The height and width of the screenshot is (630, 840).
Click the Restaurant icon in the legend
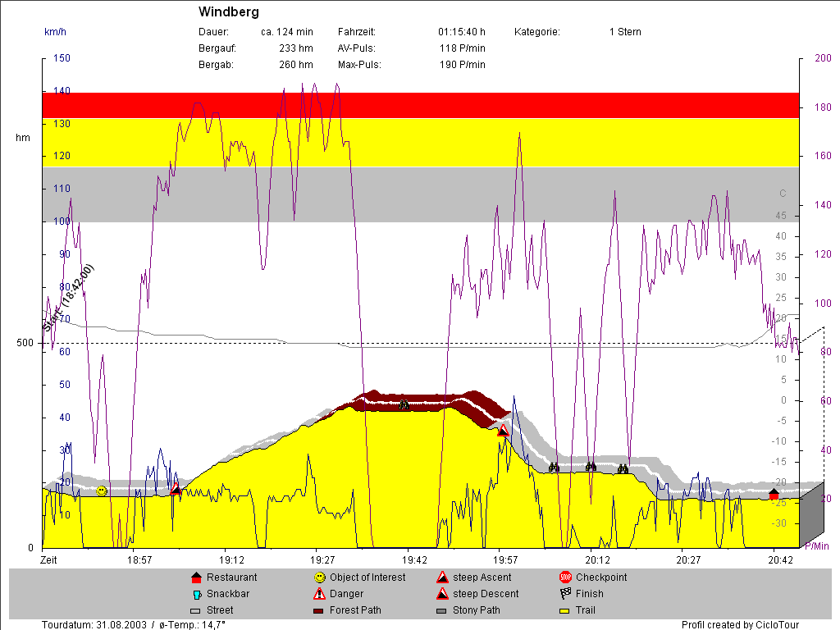tap(195, 577)
